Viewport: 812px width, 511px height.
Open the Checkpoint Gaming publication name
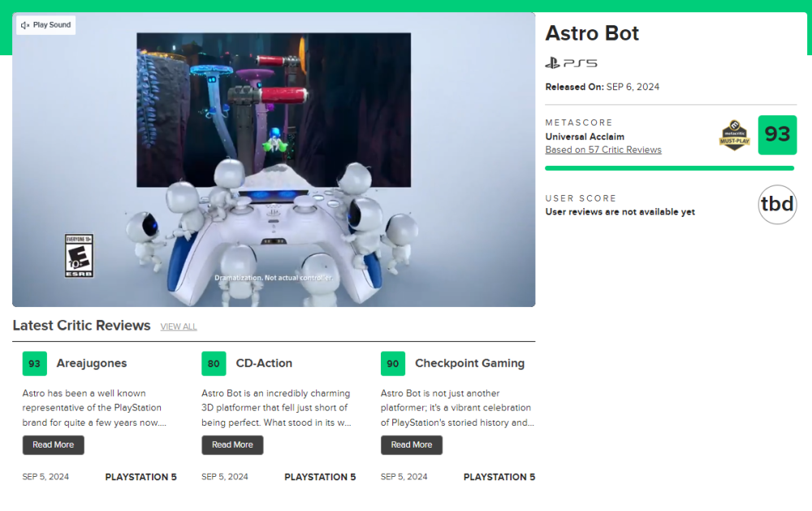[469, 363]
